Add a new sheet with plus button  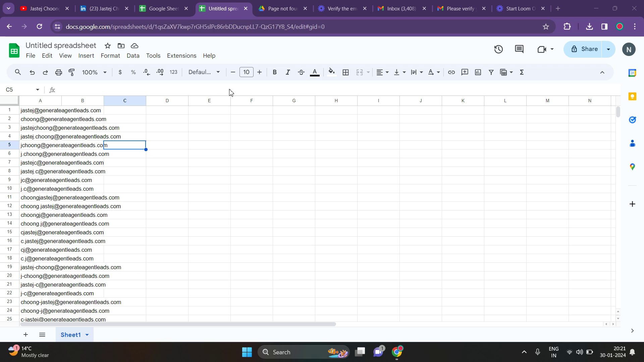pos(25,335)
